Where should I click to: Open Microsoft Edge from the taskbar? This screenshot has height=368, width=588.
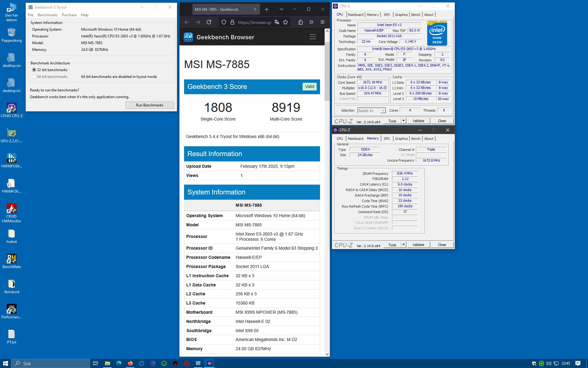(119, 363)
